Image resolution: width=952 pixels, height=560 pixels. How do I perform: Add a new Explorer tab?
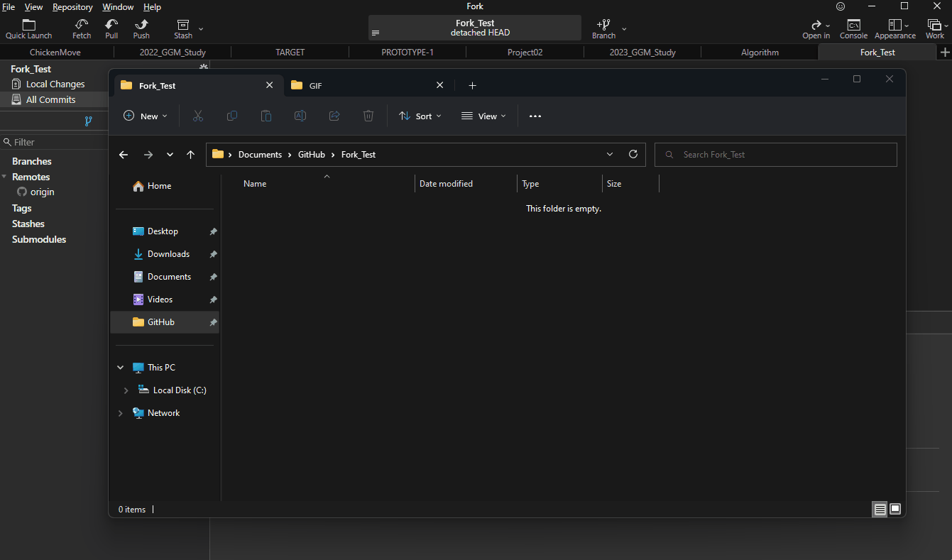[x=472, y=85]
